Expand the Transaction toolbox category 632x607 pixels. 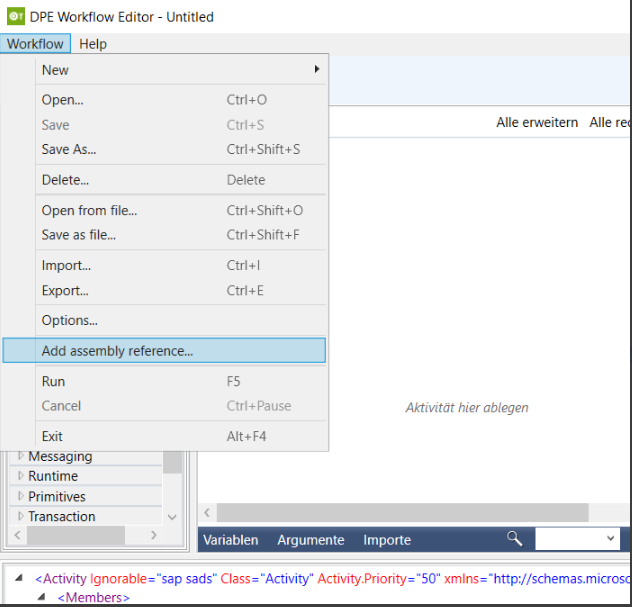point(21,517)
